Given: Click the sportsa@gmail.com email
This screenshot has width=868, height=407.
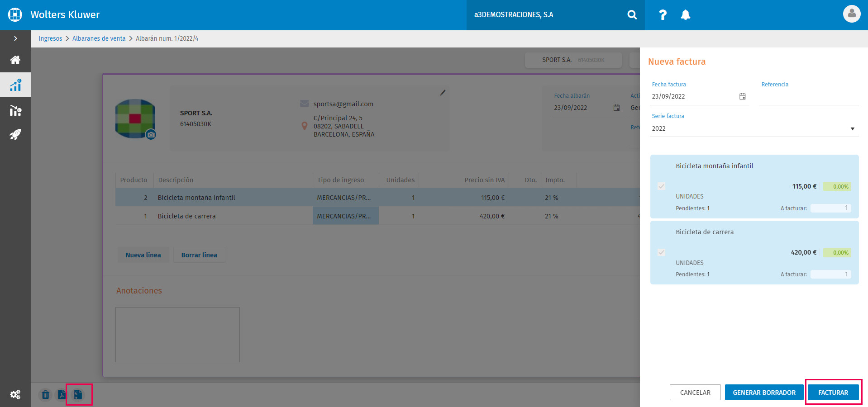Looking at the screenshot, I should (343, 104).
